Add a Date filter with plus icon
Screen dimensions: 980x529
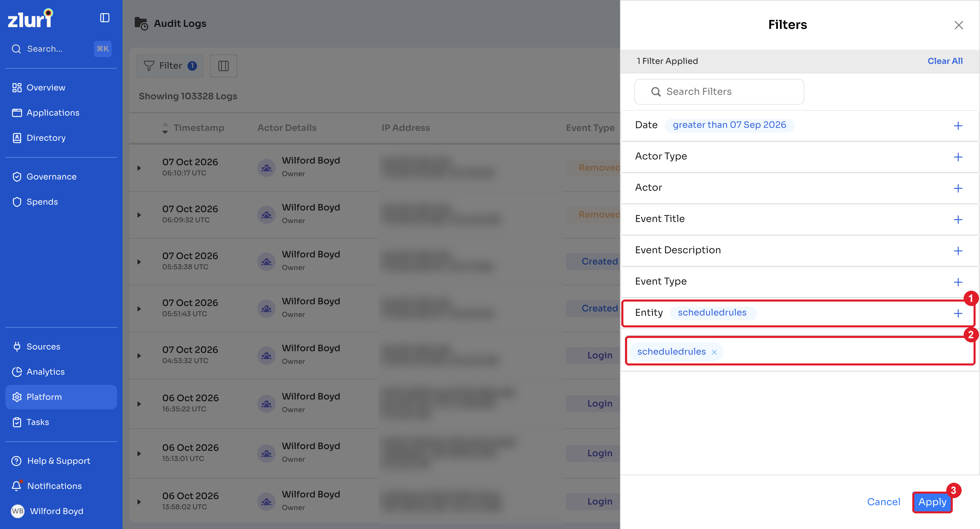click(958, 126)
